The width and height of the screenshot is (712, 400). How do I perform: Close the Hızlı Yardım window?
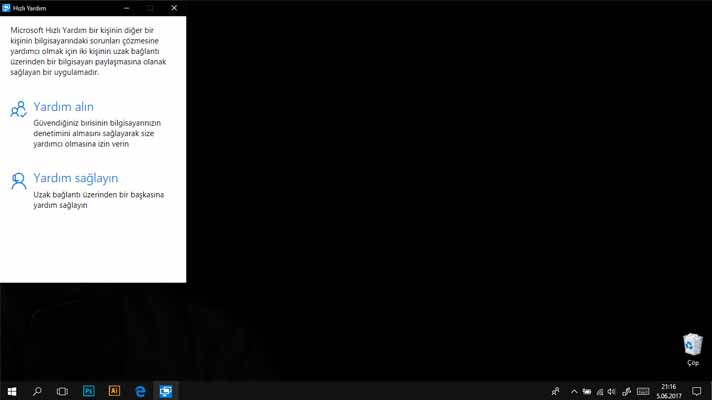[x=174, y=8]
